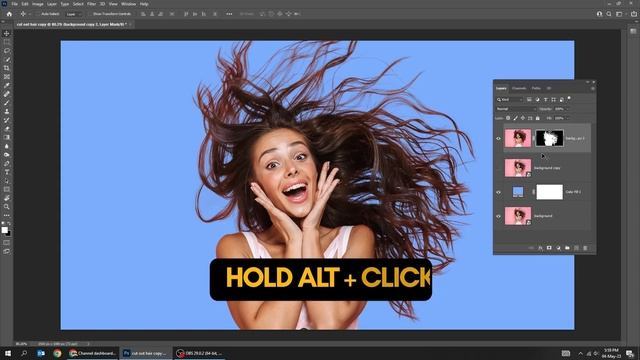Image resolution: width=640 pixels, height=360 pixels.
Task: Select the Gradient tool
Action: coord(7,138)
